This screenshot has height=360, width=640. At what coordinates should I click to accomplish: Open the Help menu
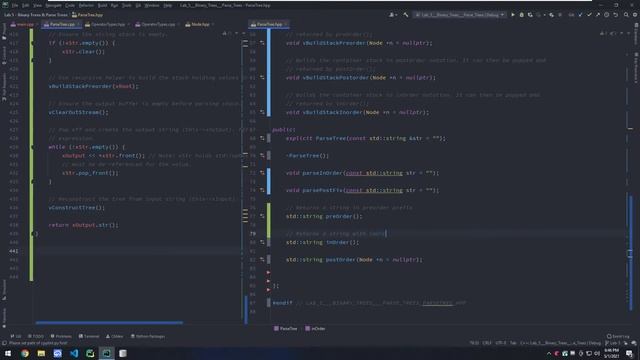167,5
